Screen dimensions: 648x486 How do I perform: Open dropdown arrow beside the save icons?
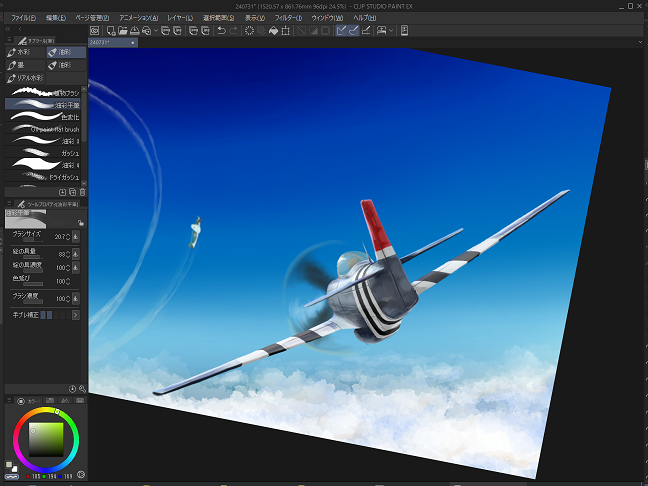(x=157, y=30)
